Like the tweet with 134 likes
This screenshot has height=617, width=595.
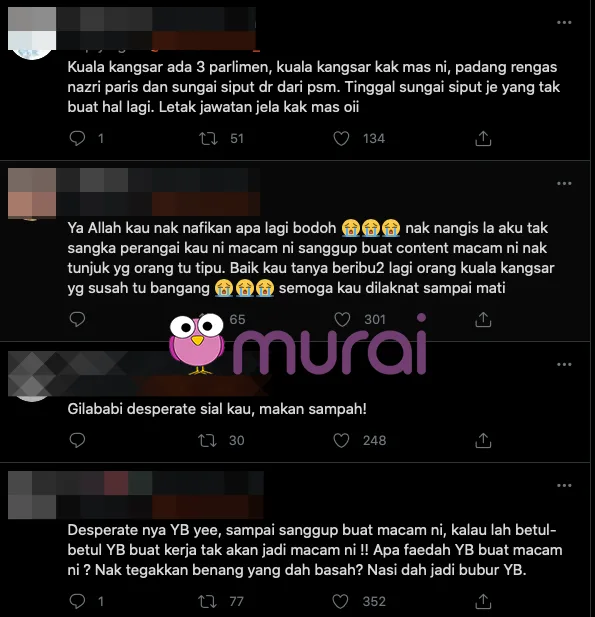pos(341,139)
